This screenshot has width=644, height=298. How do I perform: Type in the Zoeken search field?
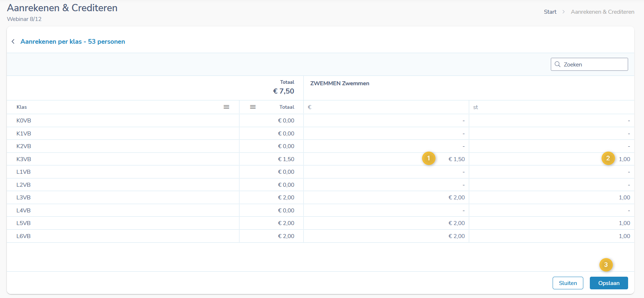click(592, 64)
